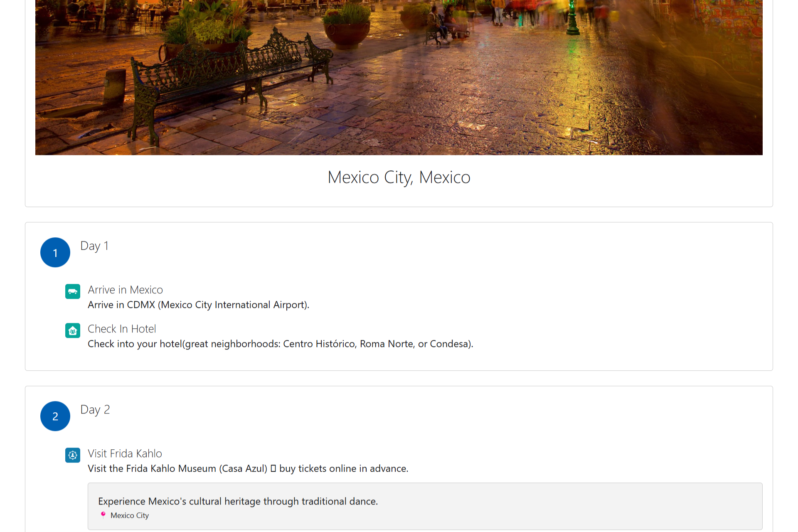Open the Day 2 heading
The width and height of the screenshot is (798, 532).
pos(95,409)
